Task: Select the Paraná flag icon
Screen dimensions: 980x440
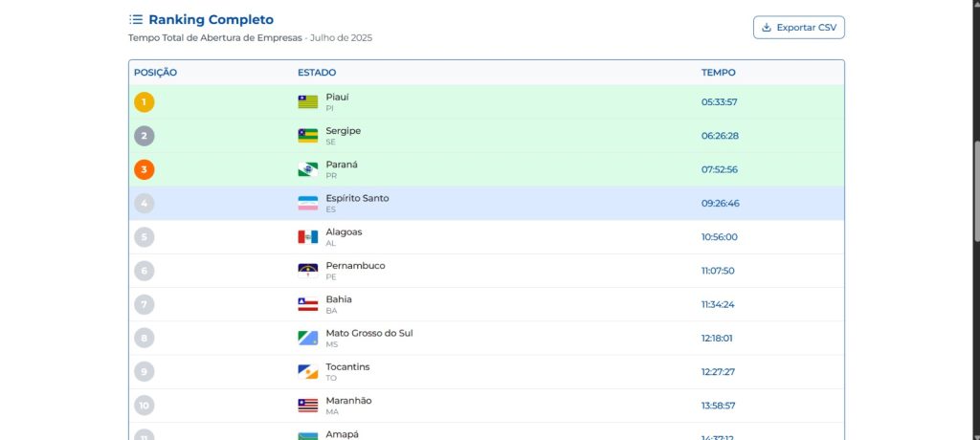Action: (x=307, y=169)
